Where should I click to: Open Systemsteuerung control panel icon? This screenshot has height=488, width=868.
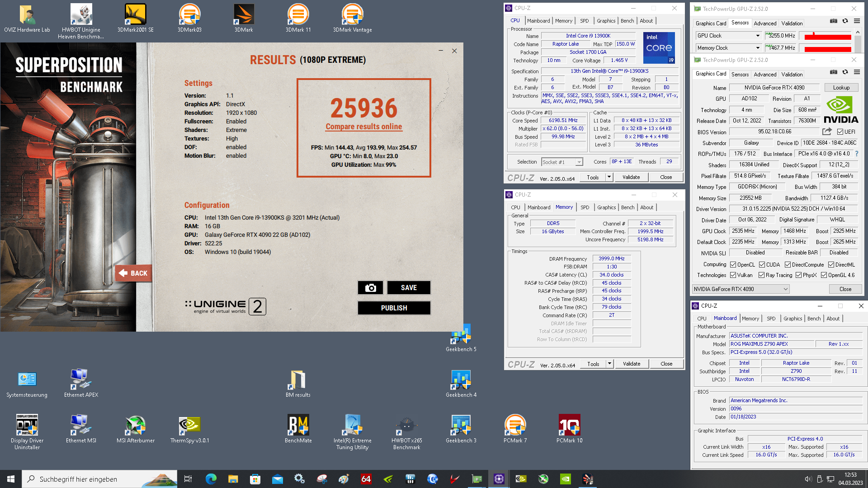(x=27, y=384)
